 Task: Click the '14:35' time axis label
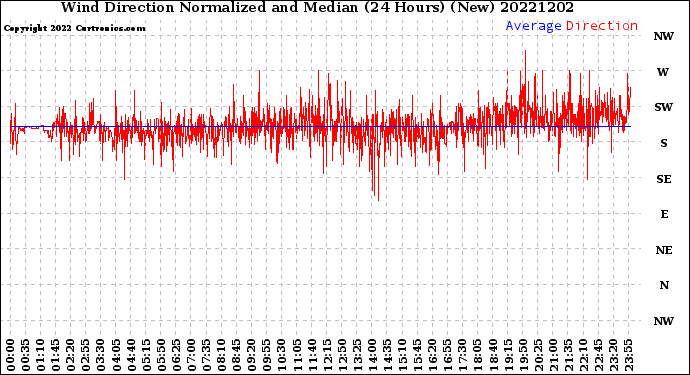coord(387,355)
